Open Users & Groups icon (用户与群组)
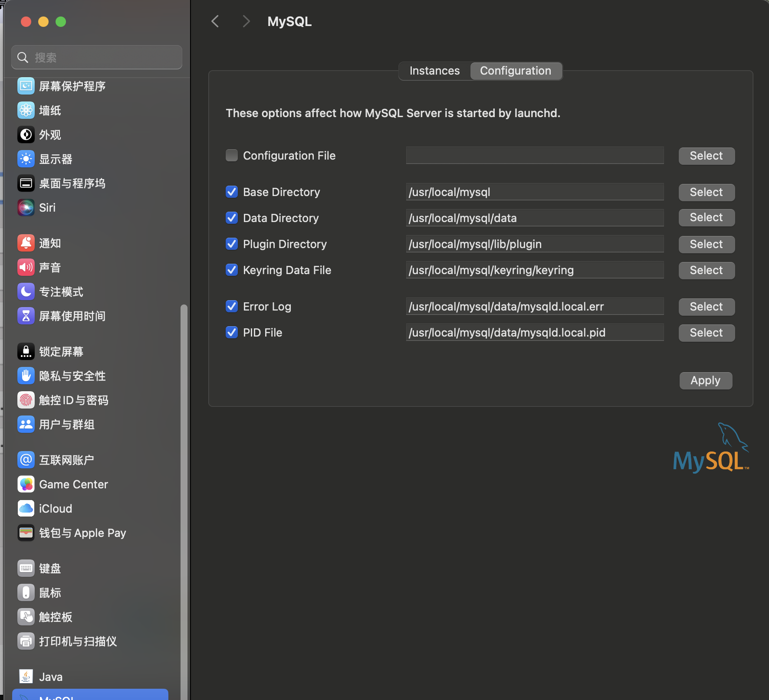The image size is (769, 700). tap(26, 425)
